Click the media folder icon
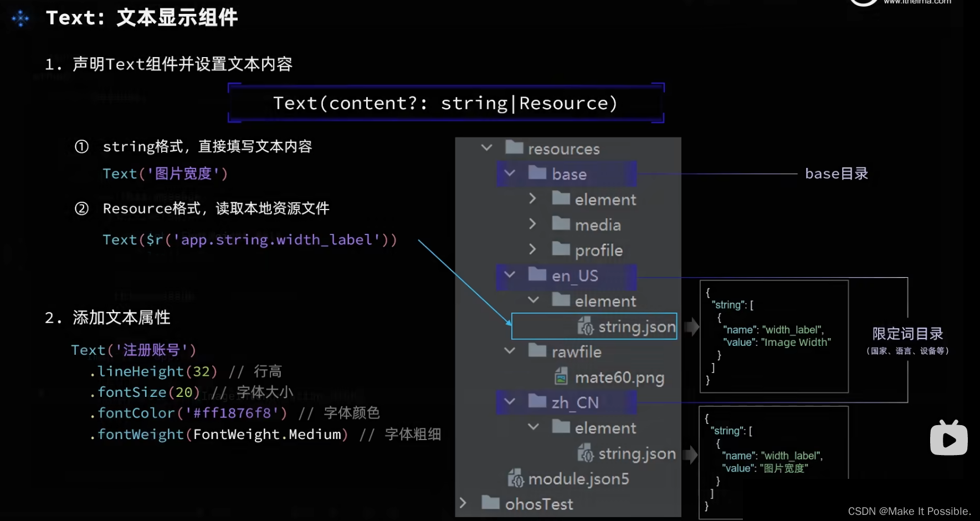Viewport: 980px width, 521px height. coord(561,223)
